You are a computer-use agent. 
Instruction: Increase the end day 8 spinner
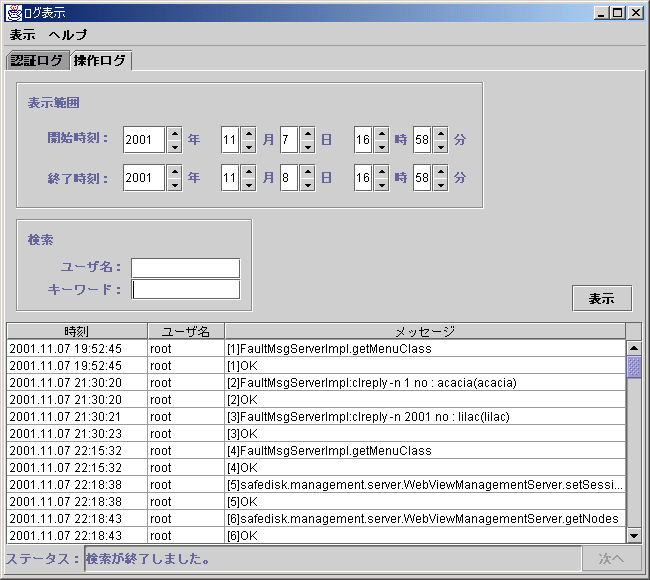(x=308, y=172)
